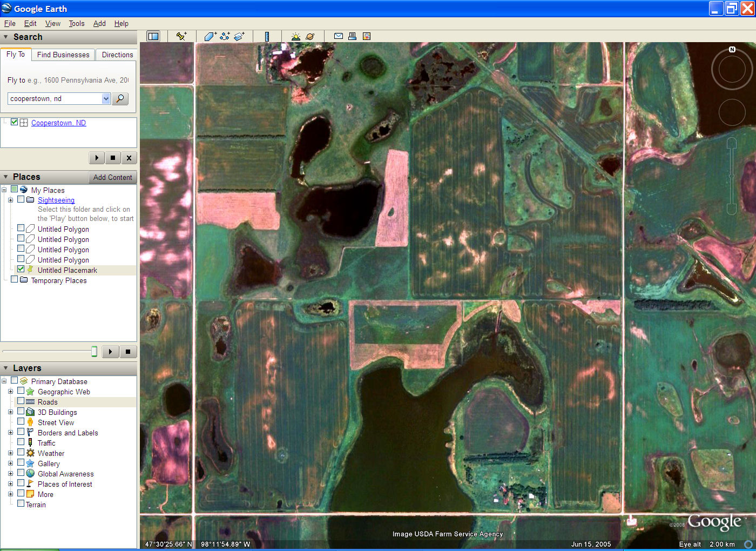Screen dimensions: 756x551
Task: Switch to the Directions tab
Action: click(117, 55)
